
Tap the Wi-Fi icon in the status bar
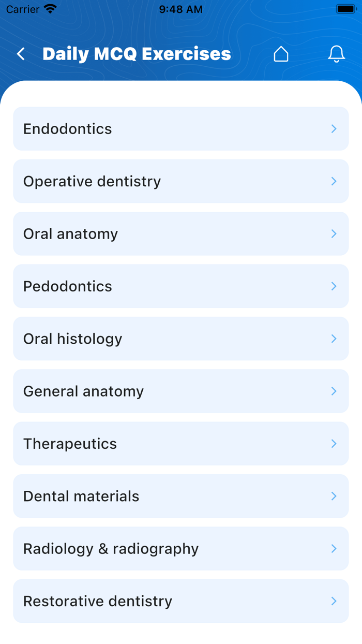[48, 8]
